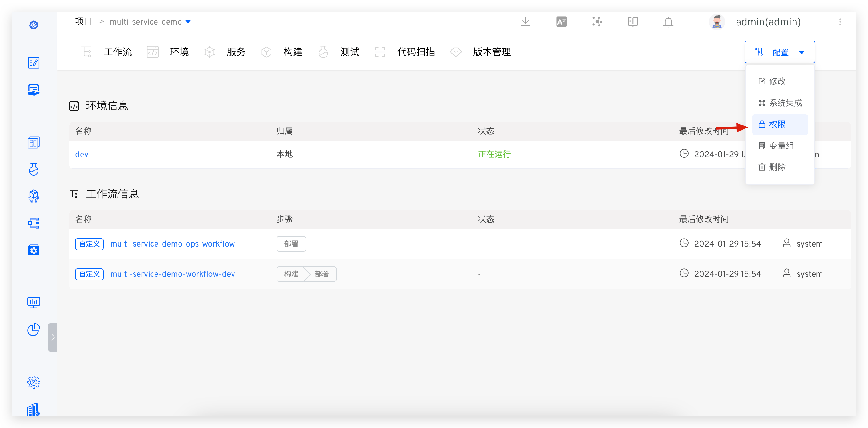Open the dev environment link

click(x=81, y=154)
